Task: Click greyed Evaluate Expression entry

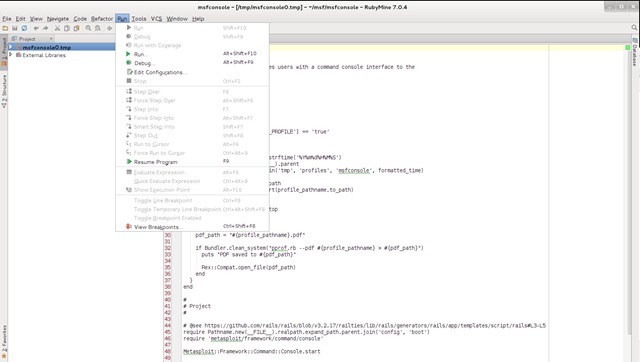Action: coord(192,172)
